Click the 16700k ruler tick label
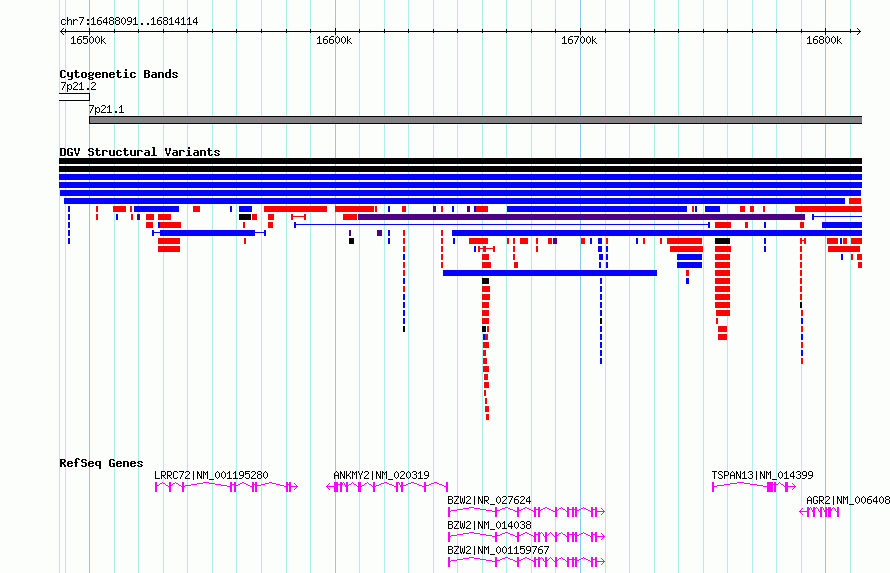This screenshot has height=573, width=890. tap(579, 41)
